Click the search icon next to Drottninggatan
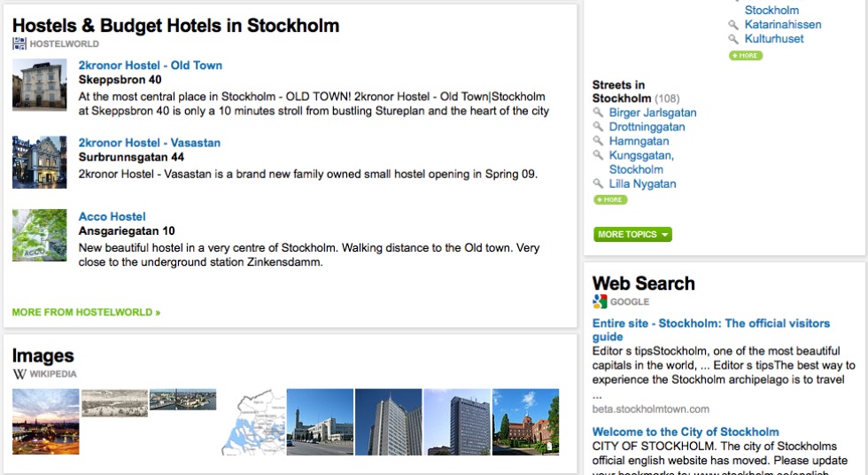 [x=598, y=127]
